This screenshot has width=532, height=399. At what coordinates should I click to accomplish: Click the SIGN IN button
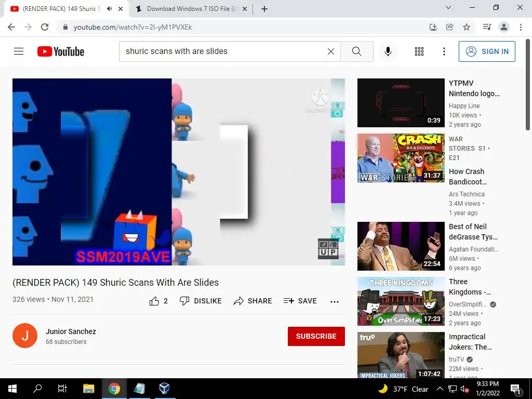(x=486, y=51)
